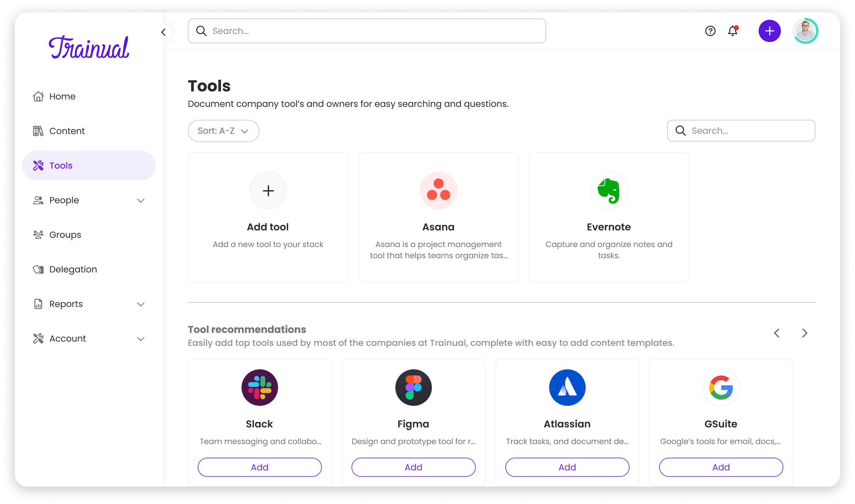Show next tool recommendations

click(x=804, y=333)
